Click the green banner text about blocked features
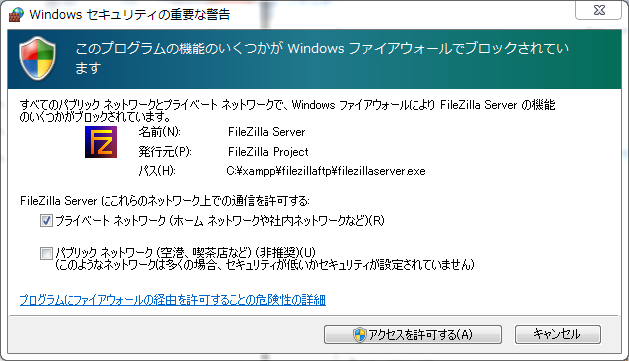629x361 pixels. point(322,59)
